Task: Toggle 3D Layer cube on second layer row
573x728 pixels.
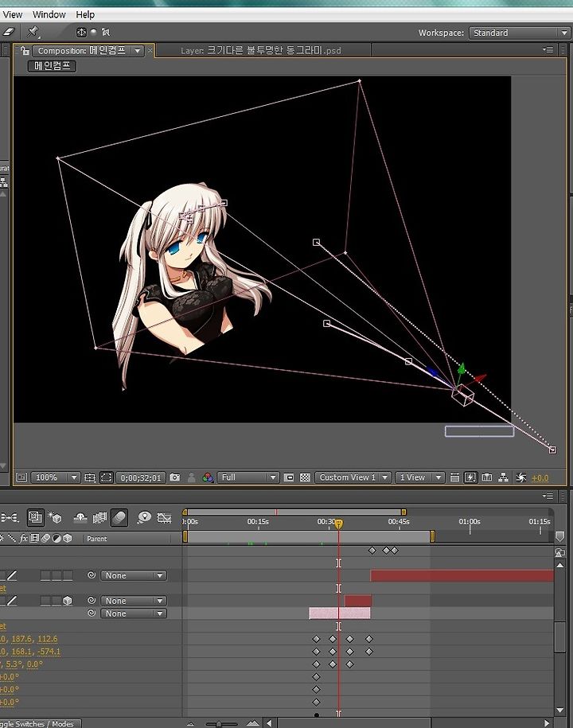Action: pos(68,601)
